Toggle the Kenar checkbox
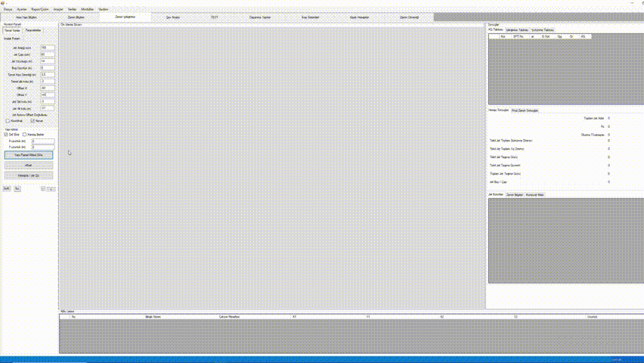 point(33,120)
